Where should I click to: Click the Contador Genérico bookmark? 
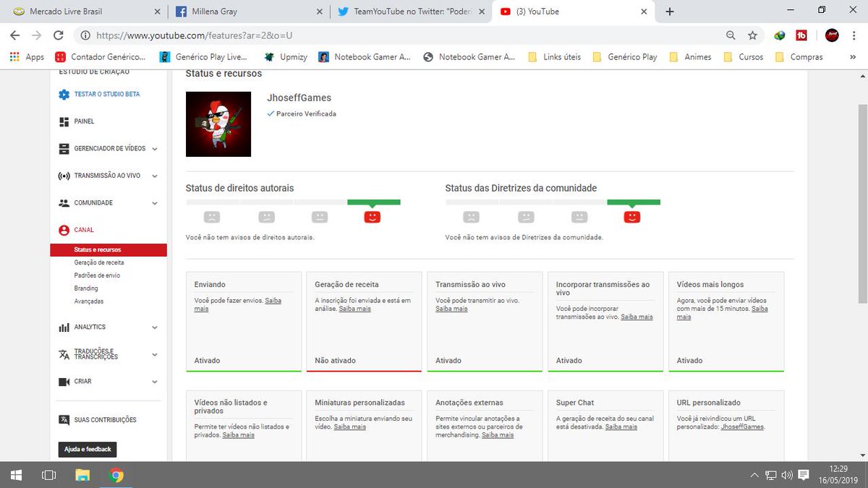click(x=101, y=56)
